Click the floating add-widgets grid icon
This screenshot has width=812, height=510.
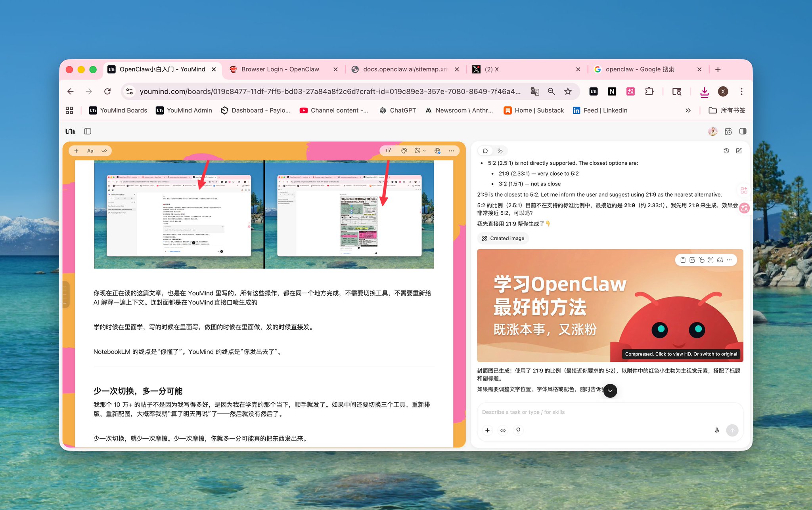pos(744,191)
